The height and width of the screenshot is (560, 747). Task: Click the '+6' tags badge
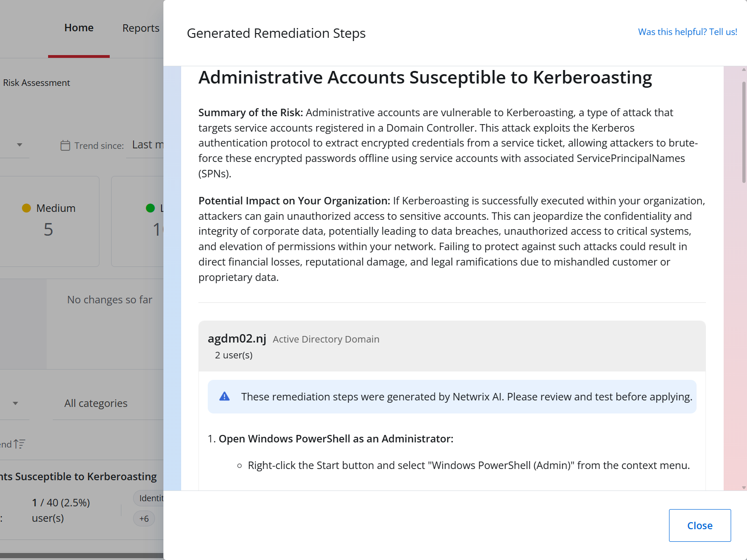[144, 518]
